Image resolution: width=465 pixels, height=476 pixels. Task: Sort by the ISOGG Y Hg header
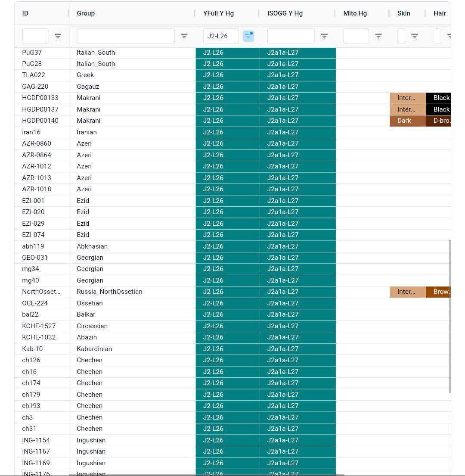pyautogui.click(x=285, y=13)
